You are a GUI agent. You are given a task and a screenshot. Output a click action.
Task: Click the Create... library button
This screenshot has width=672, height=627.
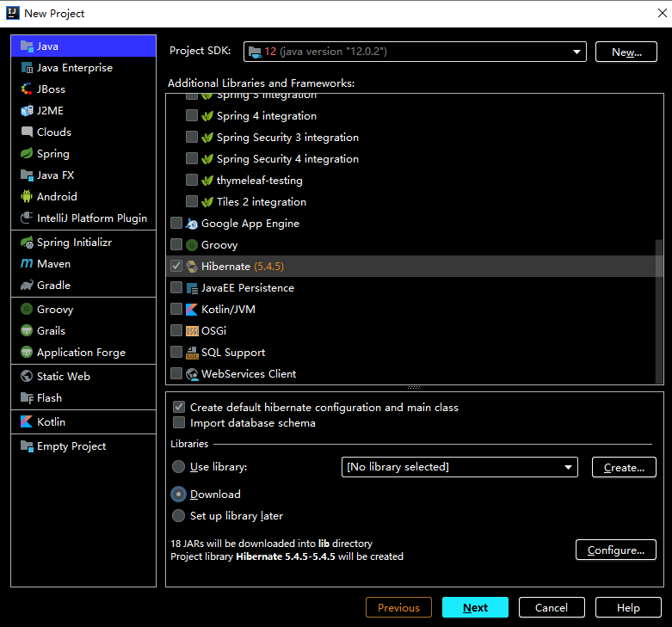[x=624, y=467]
